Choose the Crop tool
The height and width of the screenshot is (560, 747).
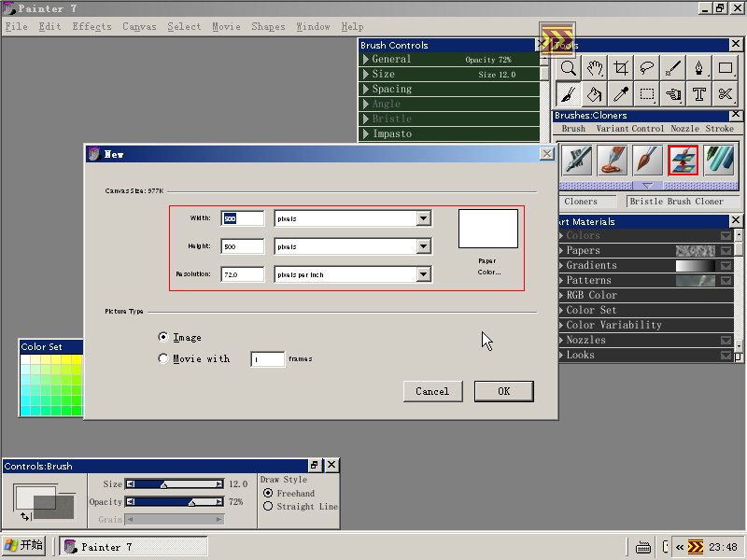click(x=621, y=68)
